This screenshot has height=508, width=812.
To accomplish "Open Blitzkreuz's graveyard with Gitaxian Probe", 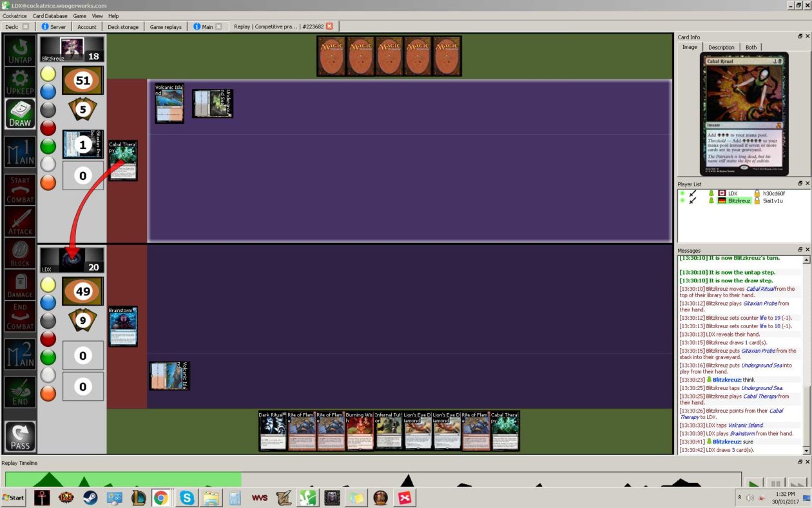I will 82,144.
